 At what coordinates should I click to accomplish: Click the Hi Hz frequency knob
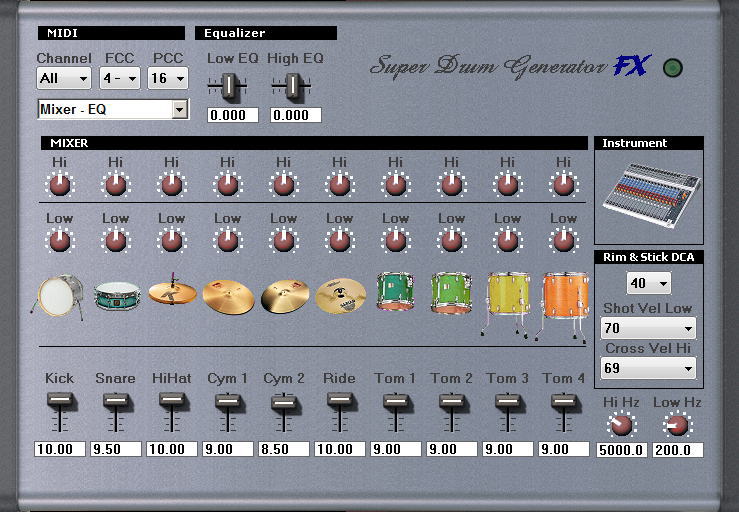pos(621,424)
